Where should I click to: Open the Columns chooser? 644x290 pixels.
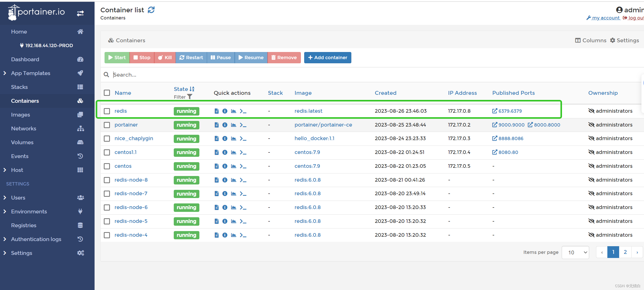[x=591, y=40]
